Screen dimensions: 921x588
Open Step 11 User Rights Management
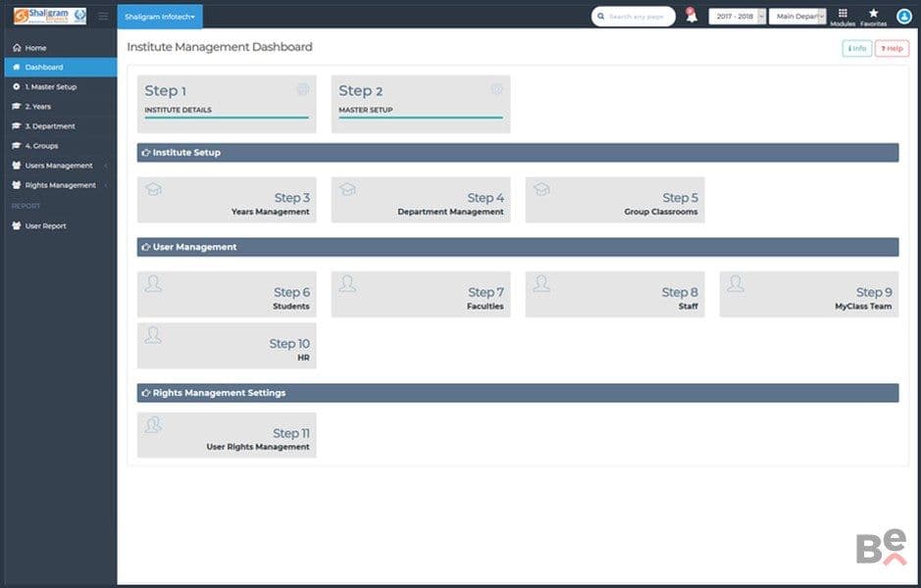(227, 435)
